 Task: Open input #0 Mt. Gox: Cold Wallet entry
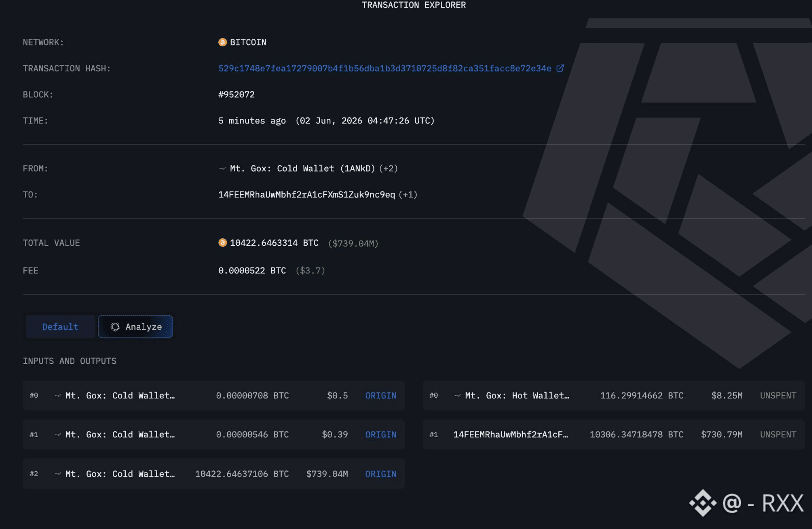tap(120, 395)
